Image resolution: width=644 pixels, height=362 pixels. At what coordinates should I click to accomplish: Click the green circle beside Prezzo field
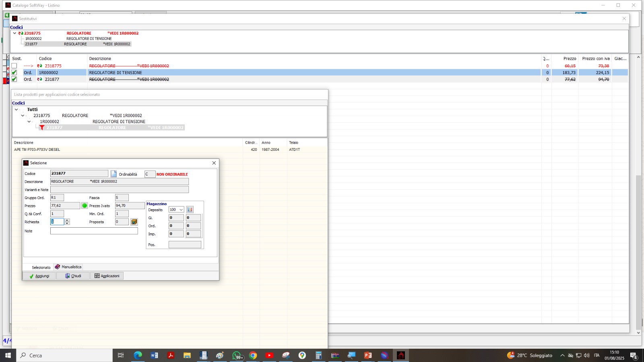85,206
